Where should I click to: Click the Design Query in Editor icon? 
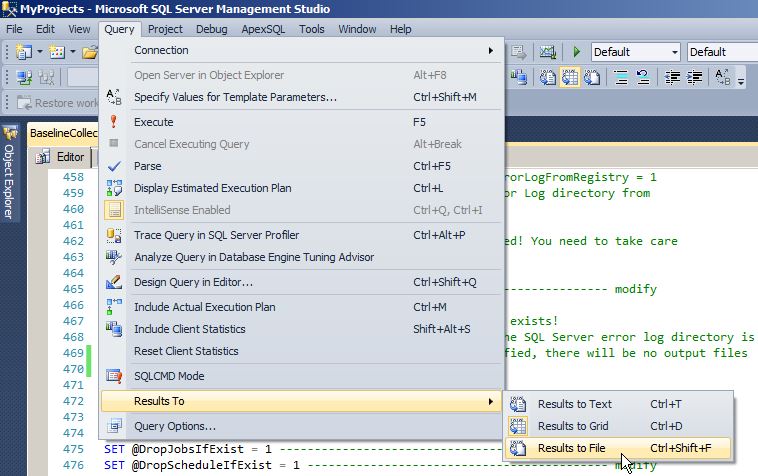point(114,282)
